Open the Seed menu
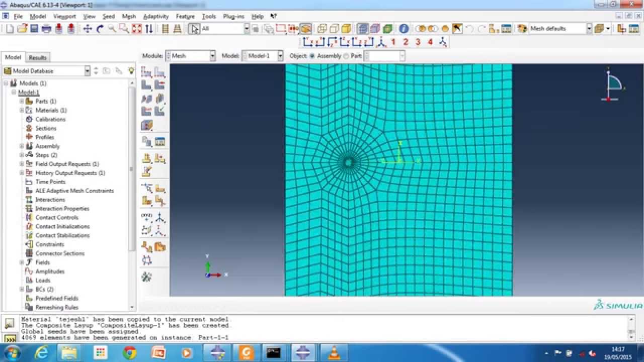 [109, 17]
